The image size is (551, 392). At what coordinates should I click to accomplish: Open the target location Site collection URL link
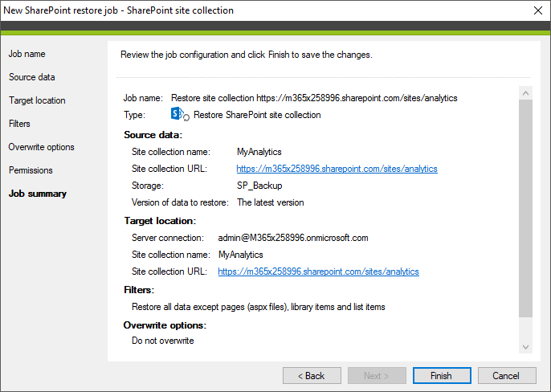coord(318,272)
